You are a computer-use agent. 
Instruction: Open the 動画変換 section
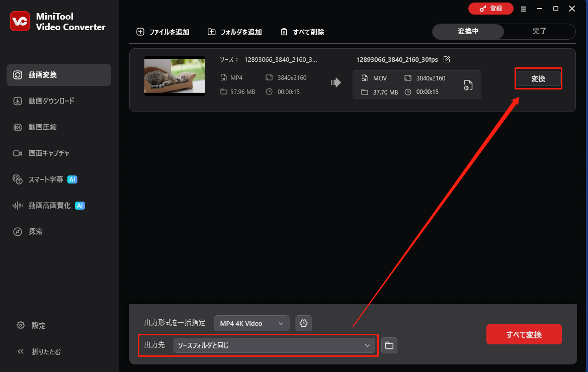59,75
